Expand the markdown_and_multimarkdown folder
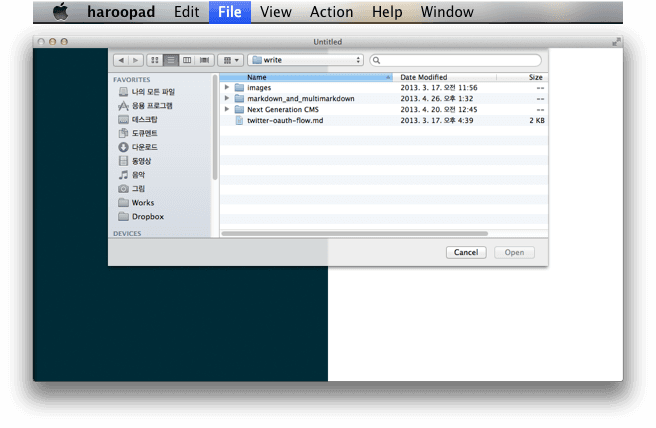This screenshot has width=656, height=428. (227, 98)
